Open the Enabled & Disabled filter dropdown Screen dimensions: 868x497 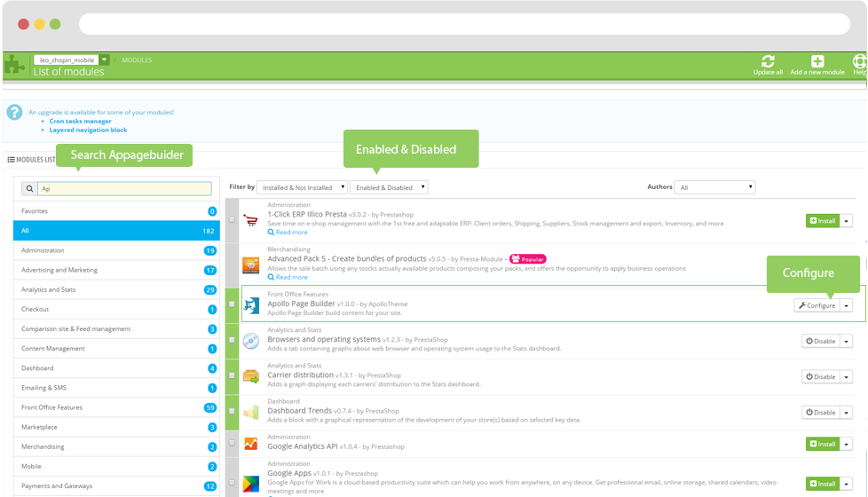pyautogui.click(x=389, y=187)
